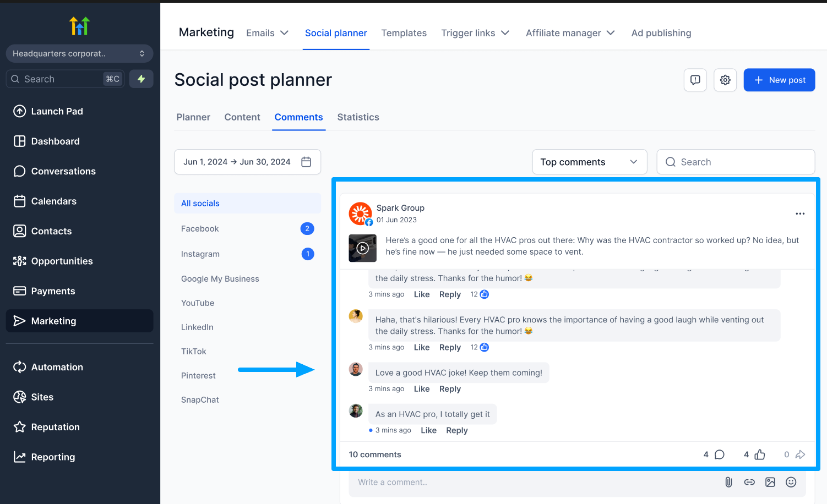Switch to the Statistics tab
The width and height of the screenshot is (827, 504).
(x=358, y=117)
